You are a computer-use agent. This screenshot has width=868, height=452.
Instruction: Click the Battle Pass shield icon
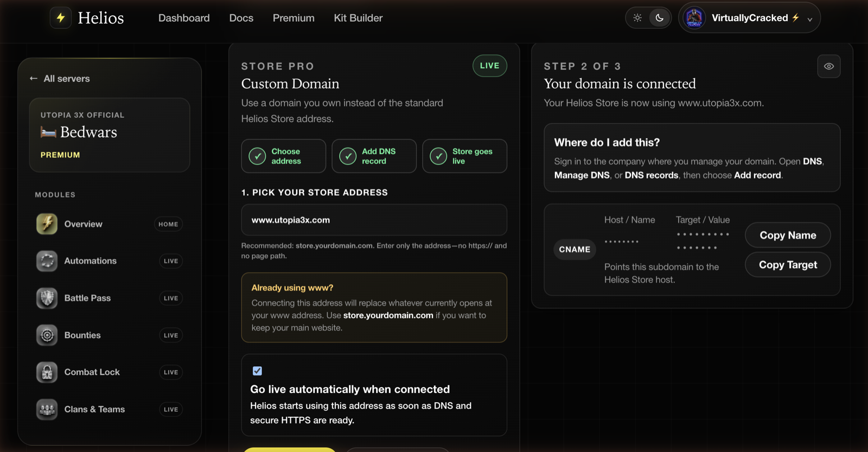click(x=47, y=298)
